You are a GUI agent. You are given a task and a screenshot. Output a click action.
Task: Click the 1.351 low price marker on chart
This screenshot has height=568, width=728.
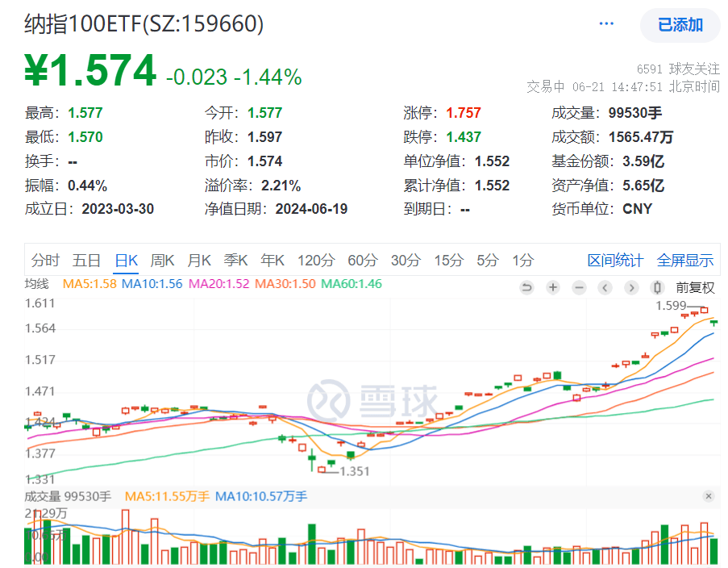[x=355, y=471]
